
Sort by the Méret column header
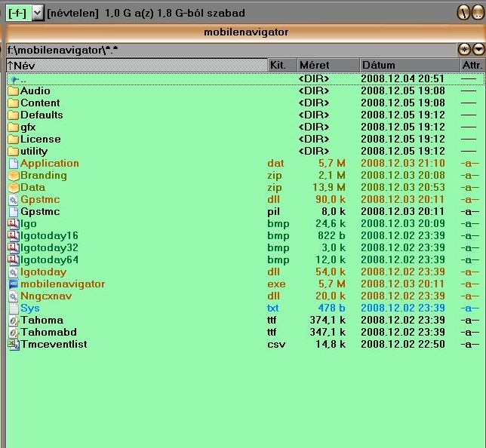pos(328,66)
